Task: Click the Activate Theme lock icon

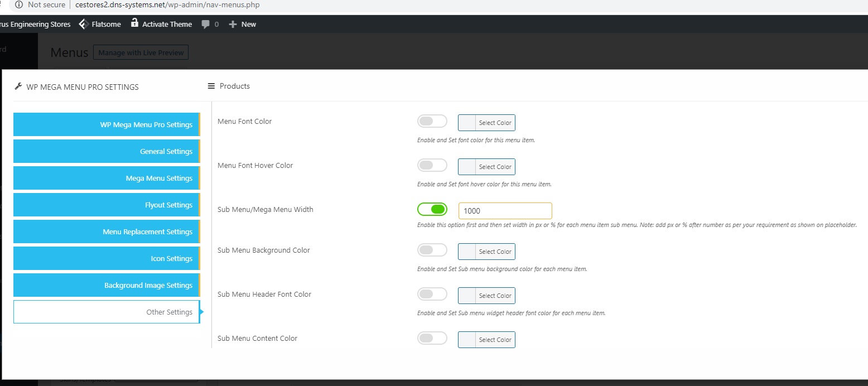Action: [x=134, y=23]
